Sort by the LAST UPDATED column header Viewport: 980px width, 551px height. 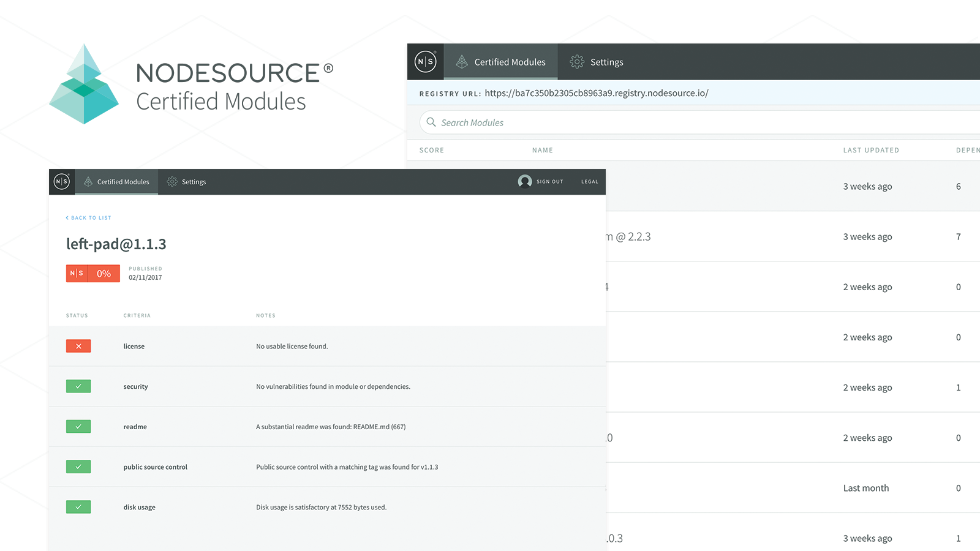click(x=871, y=150)
